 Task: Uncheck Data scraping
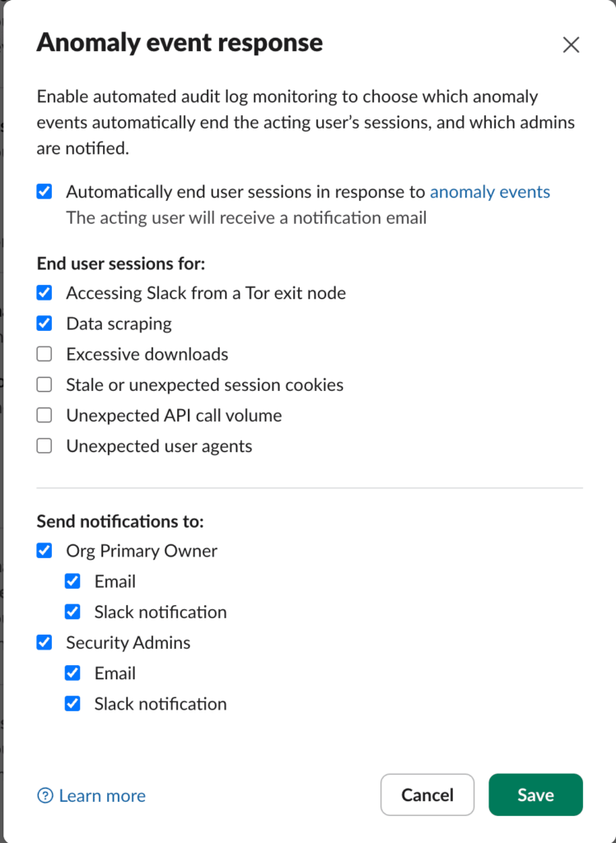pos(44,323)
